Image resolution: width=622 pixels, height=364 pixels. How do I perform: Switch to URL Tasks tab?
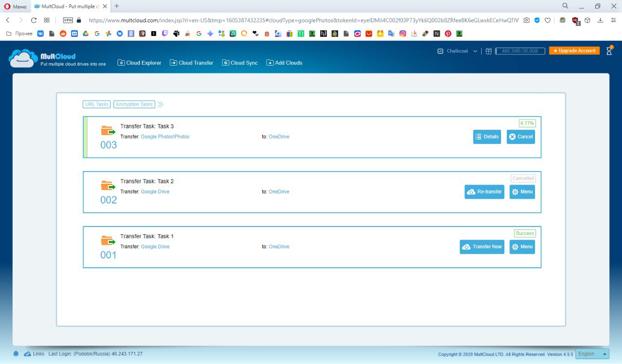pos(97,104)
